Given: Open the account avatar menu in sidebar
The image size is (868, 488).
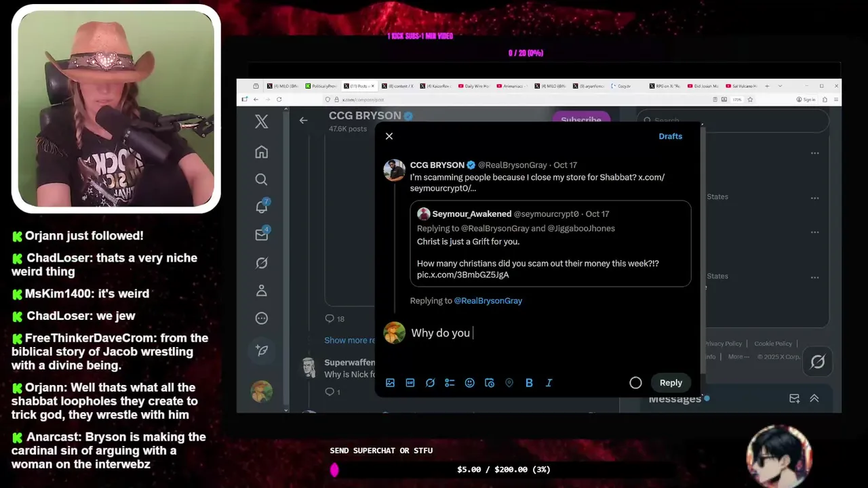Looking at the screenshot, I should [262, 391].
